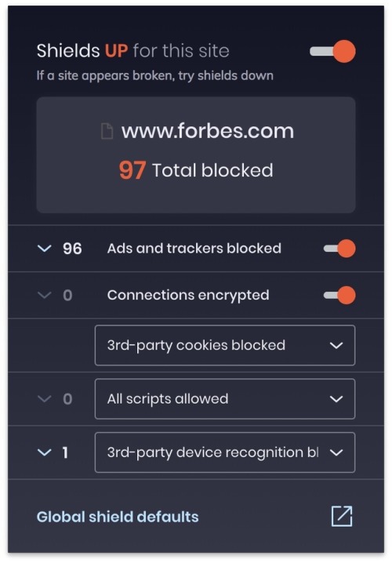Screen dimensions: 392x563
Task: Expand the scripts count chevron
Action: [45, 399]
